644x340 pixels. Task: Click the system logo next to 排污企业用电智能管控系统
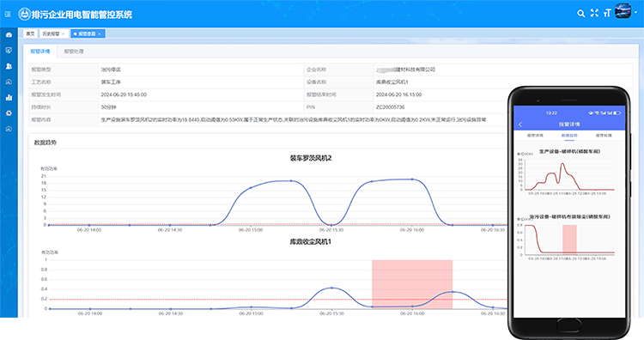(x=24, y=15)
